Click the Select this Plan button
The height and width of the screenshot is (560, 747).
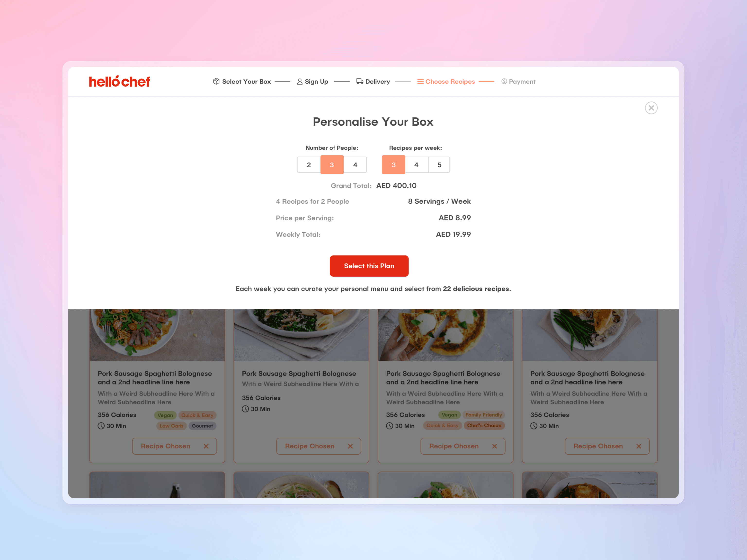(x=369, y=266)
